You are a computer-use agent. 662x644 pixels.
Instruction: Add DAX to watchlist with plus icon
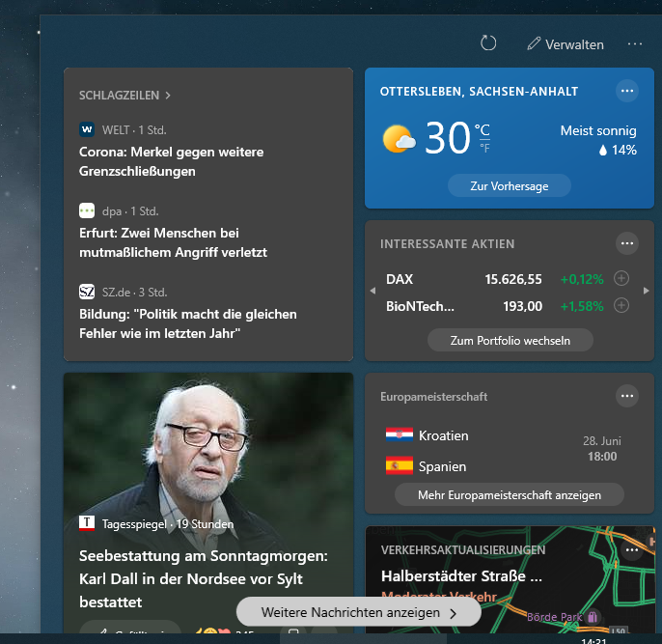(x=621, y=279)
